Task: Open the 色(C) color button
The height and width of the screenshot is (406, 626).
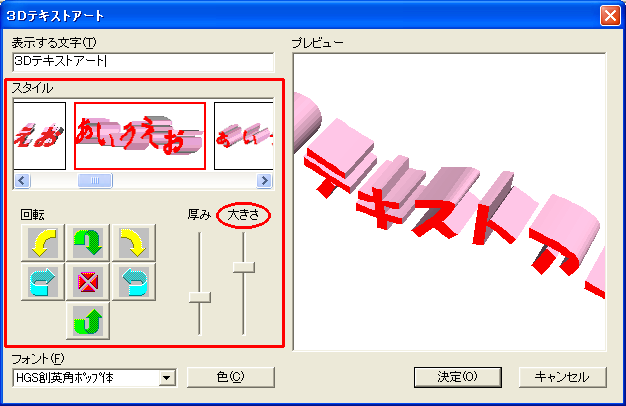Action: [x=231, y=377]
